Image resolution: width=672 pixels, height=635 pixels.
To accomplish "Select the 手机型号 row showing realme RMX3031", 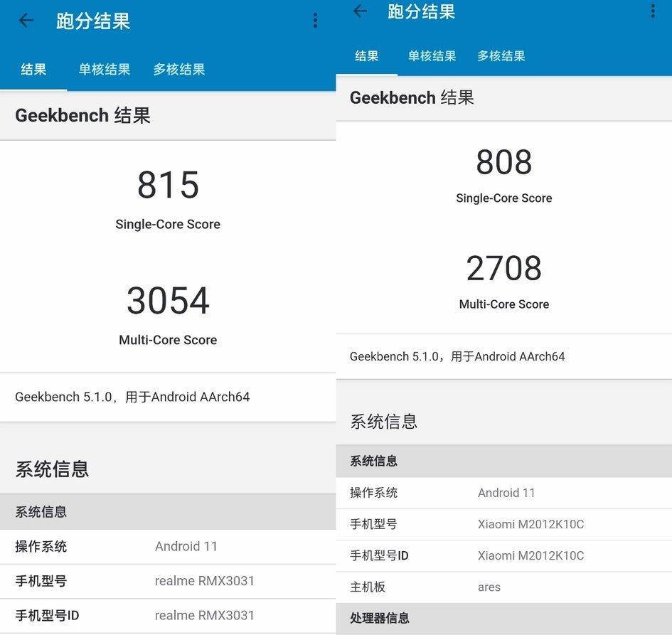I will (168, 581).
